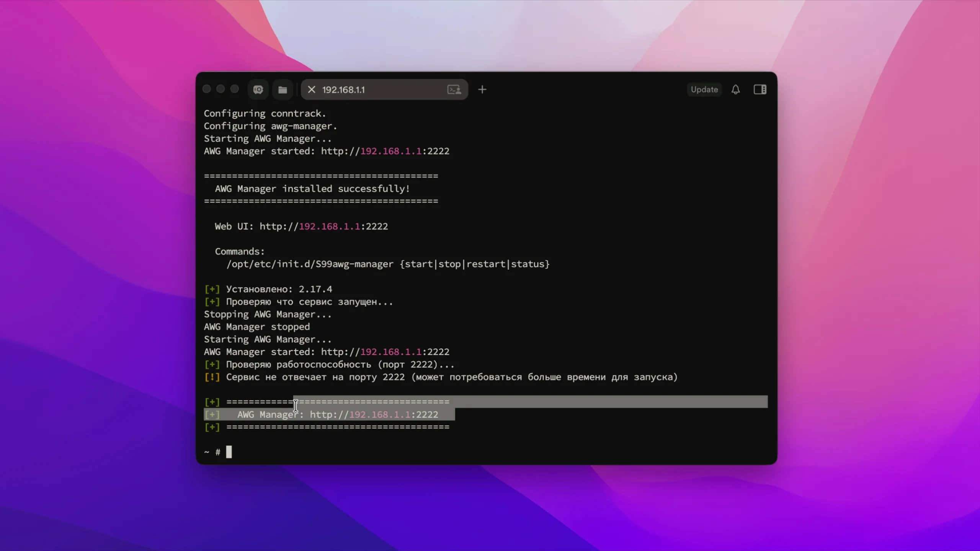Image resolution: width=980 pixels, height=551 pixels.
Task: Click the share terminal icon in tab
Action: pos(454,90)
